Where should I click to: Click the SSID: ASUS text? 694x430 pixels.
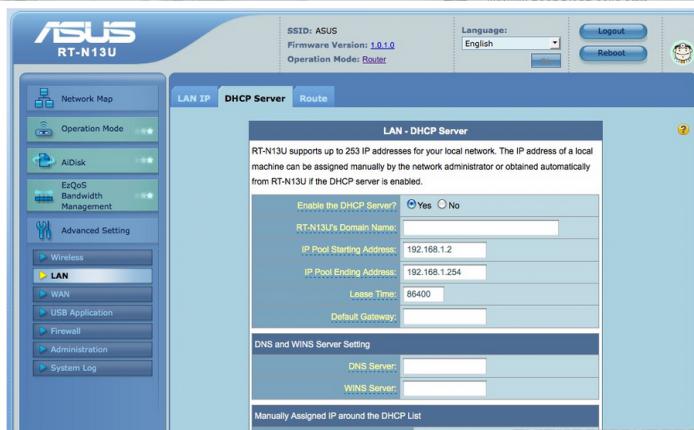point(312,31)
